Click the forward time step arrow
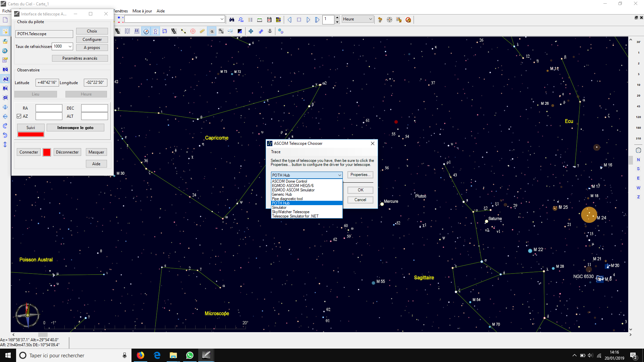 [308, 20]
